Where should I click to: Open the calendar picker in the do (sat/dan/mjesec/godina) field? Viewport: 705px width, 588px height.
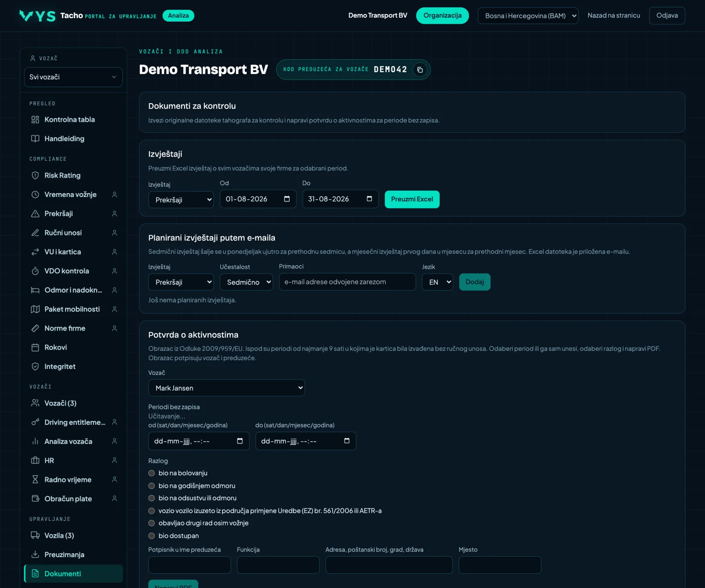pos(347,441)
